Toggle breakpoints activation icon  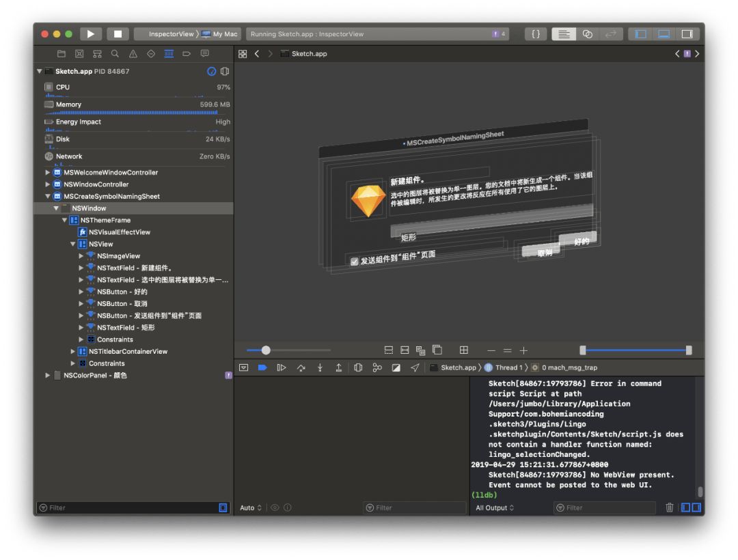click(x=262, y=367)
